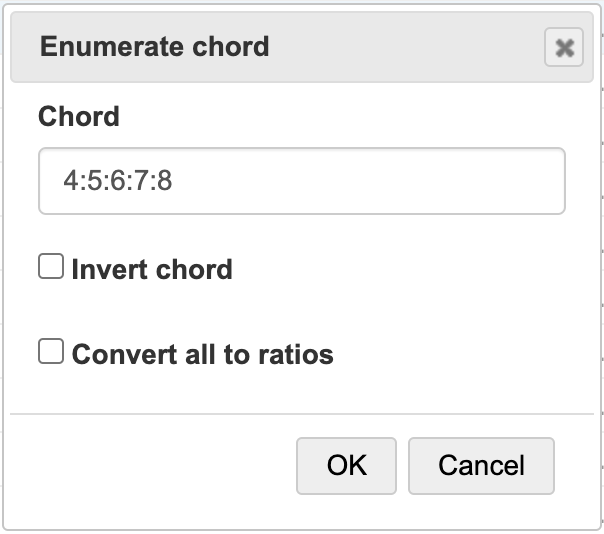Toggle the chord inversion option box
Viewport: 604px width, 534px height.
[50, 267]
